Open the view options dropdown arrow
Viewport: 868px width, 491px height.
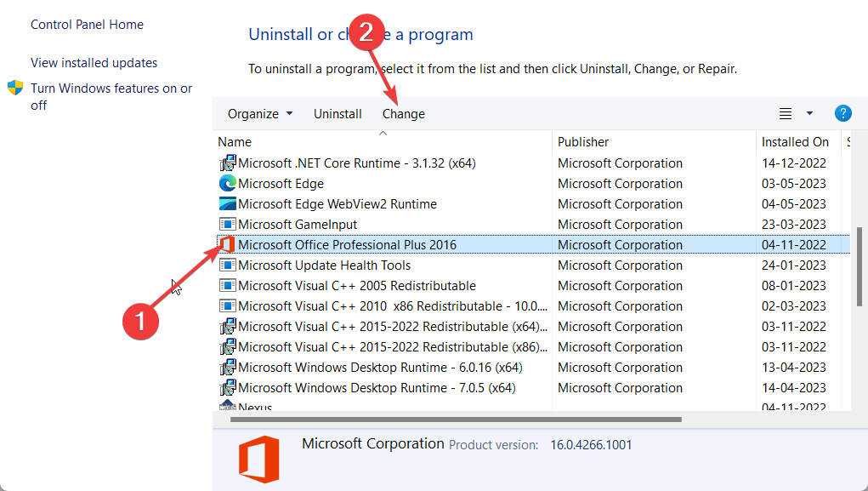809,114
